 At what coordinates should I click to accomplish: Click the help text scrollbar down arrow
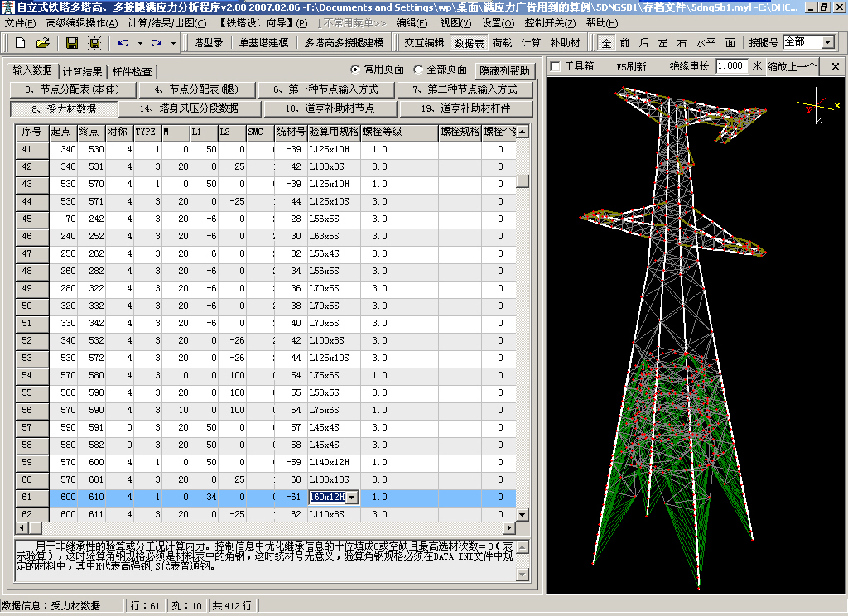tap(523, 575)
